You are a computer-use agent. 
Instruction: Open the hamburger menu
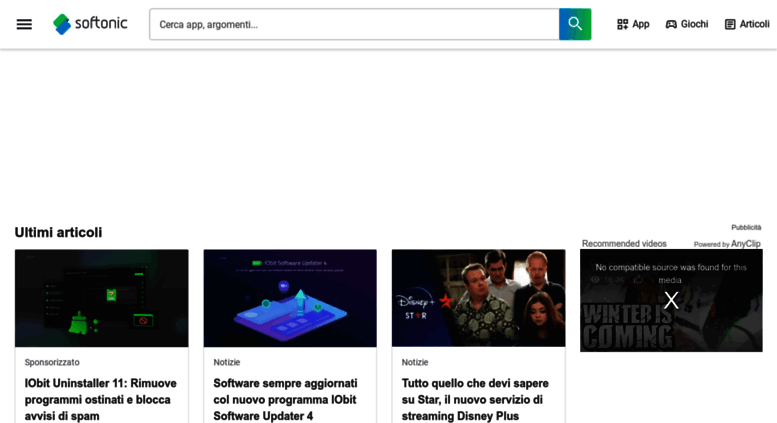tap(24, 24)
